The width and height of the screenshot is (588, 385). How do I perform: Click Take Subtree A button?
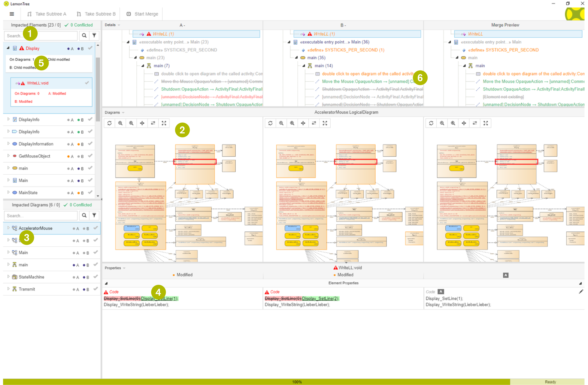click(47, 14)
